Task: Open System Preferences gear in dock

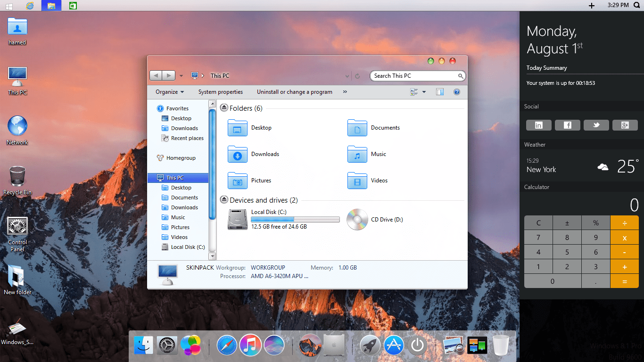Action: [167, 346]
